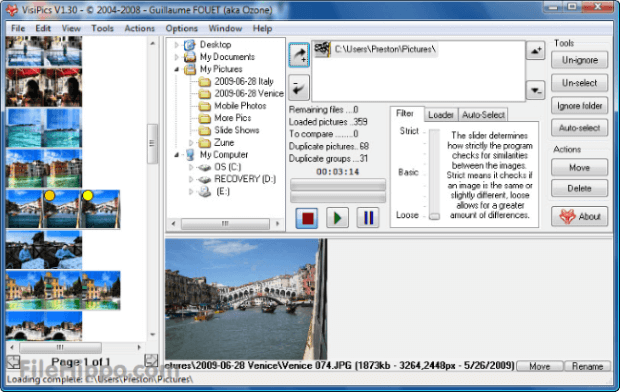The image size is (620, 392).
Task: Expand the Zune folder node
Action: pyautogui.click(x=191, y=142)
